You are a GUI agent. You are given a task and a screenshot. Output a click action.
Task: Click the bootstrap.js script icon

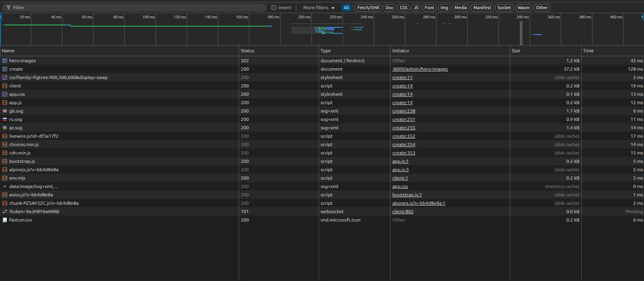5,161
